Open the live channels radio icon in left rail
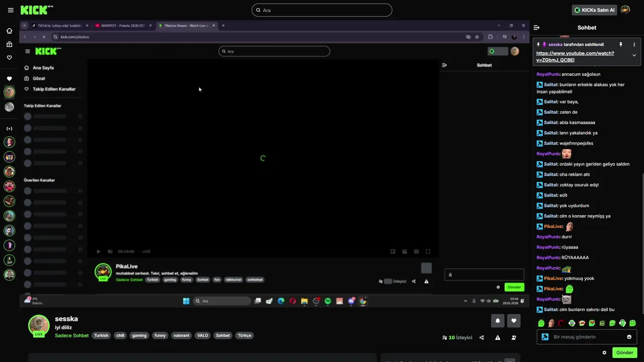Screen dimensions: 644x362 [x=9, y=129]
